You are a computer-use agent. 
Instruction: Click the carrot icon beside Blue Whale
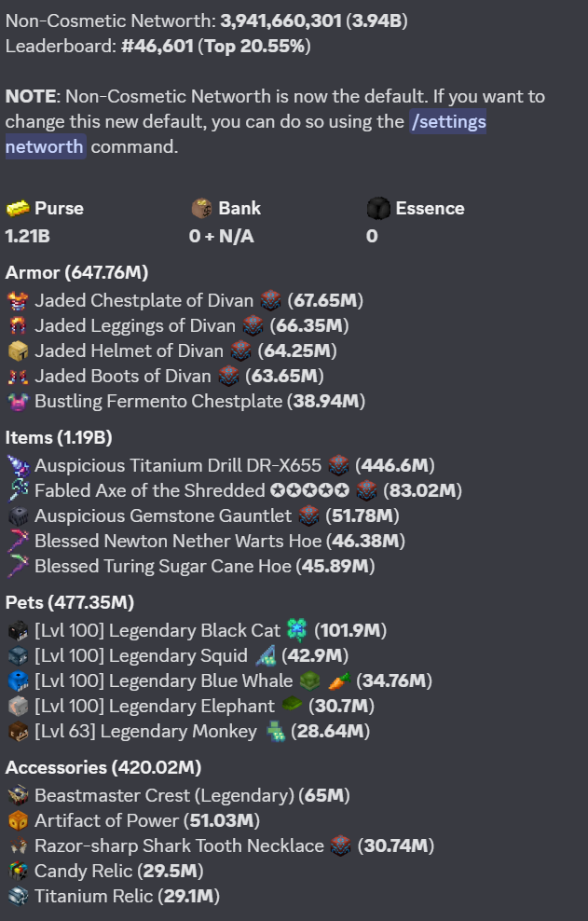[x=339, y=680]
